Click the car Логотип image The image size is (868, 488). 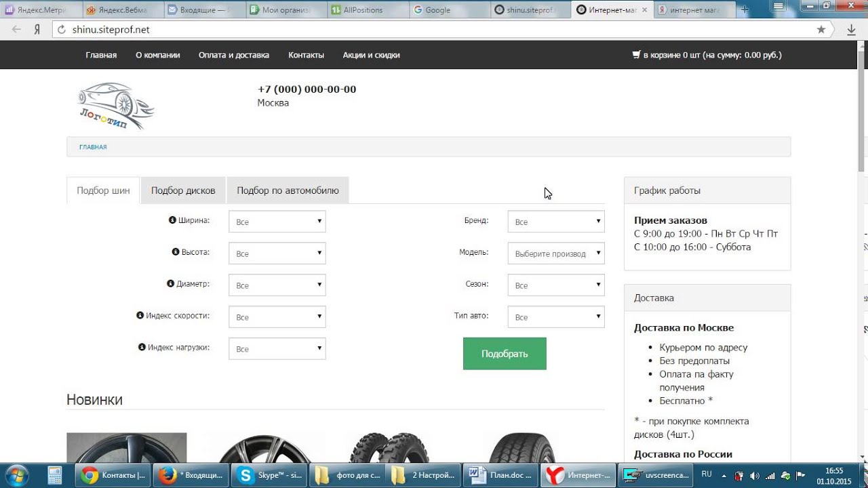coord(115,106)
